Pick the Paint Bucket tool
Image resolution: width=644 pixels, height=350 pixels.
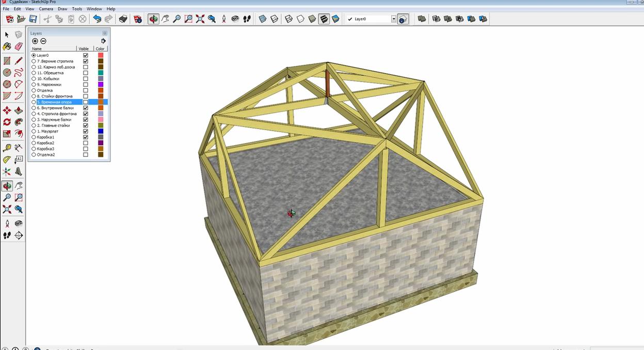(x=7, y=46)
